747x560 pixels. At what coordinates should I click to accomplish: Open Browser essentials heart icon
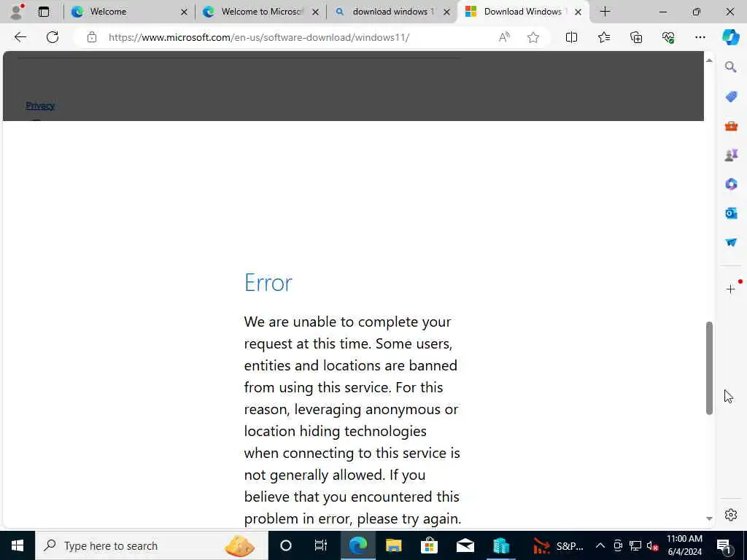[x=668, y=37]
